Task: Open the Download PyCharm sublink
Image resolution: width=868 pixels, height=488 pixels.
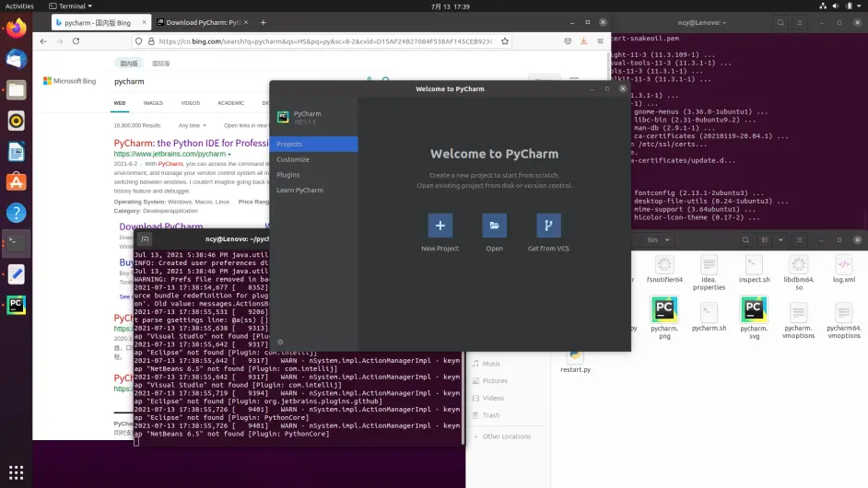Action: 161,227
